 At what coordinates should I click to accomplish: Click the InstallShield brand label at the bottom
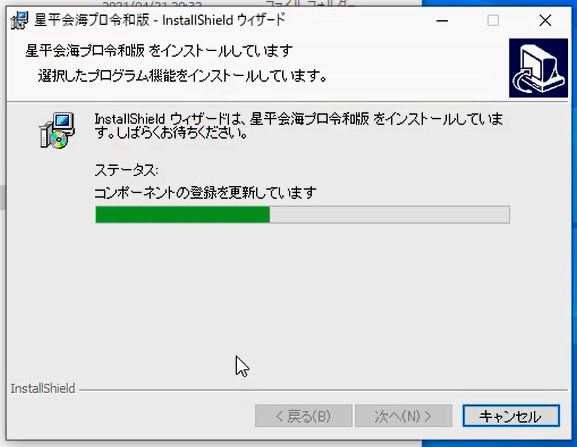pyautogui.click(x=43, y=389)
